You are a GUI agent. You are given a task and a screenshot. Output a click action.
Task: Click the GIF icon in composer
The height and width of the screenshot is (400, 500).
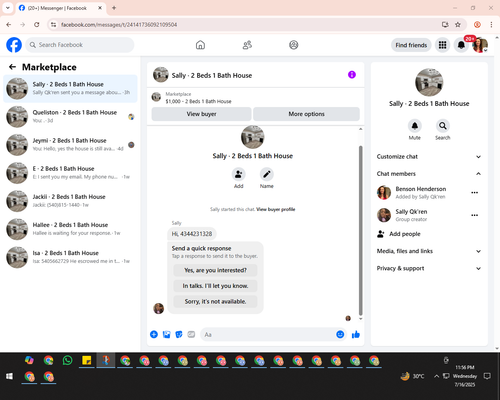(191, 334)
